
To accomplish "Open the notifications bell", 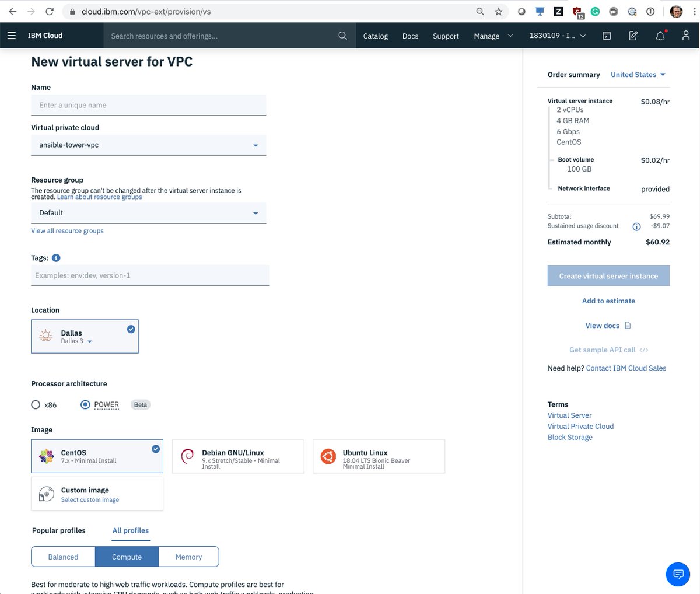I will pos(660,36).
